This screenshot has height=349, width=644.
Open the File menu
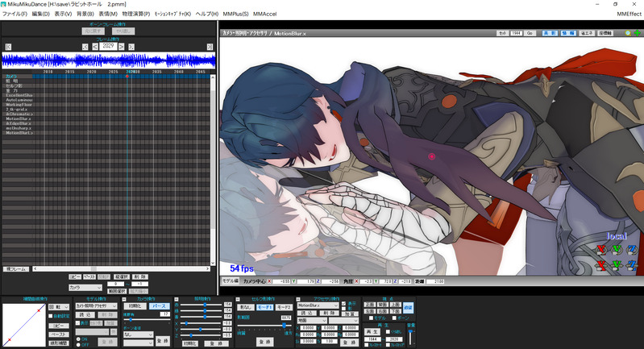(x=15, y=14)
